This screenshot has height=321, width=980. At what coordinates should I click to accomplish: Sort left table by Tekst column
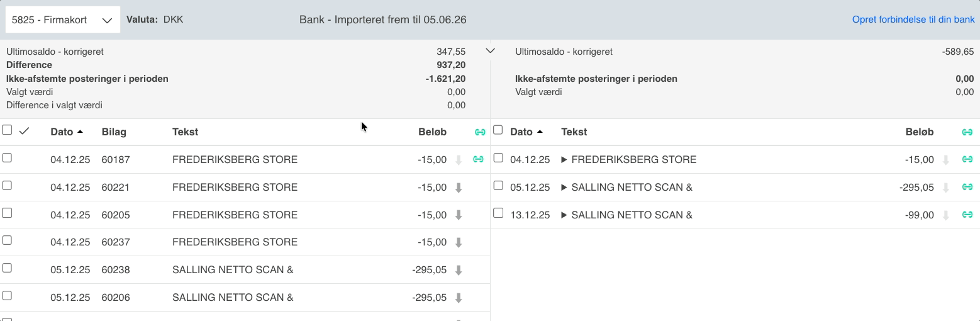click(x=185, y=132)
